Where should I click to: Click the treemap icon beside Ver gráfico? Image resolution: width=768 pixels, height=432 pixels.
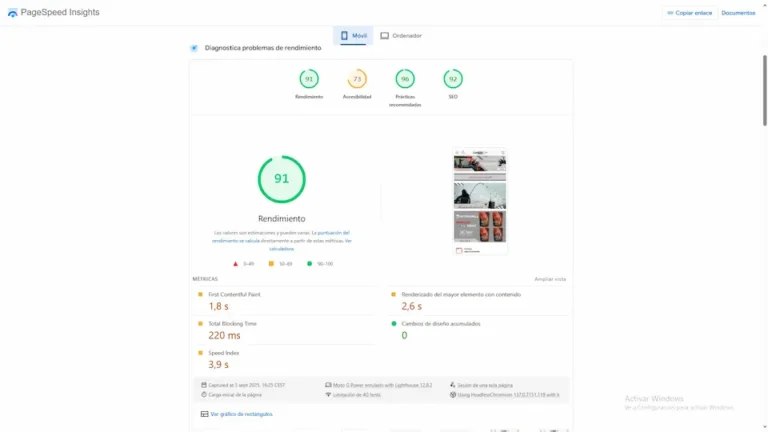point(204,414)
